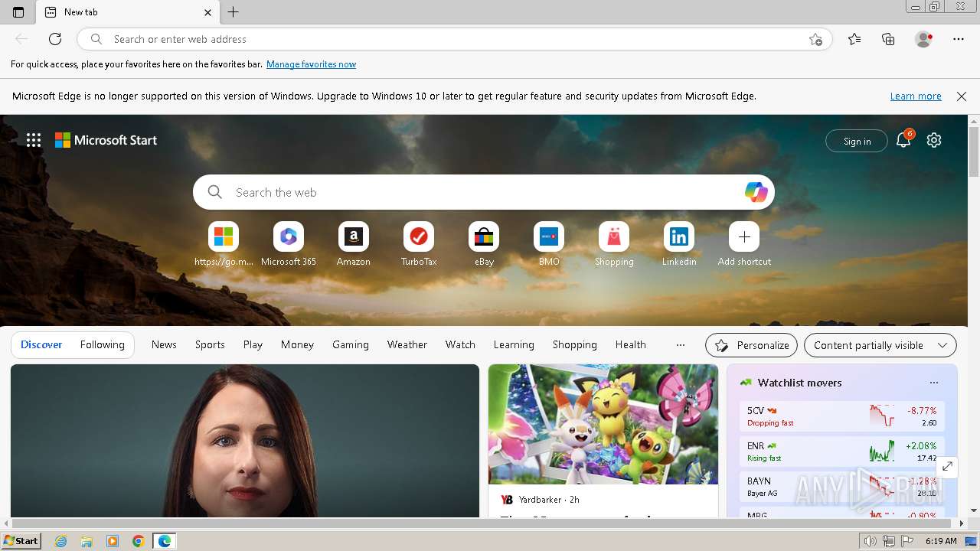Open the Favorites list icon
This screenshot has height=551, width=980.
point(854,39)
